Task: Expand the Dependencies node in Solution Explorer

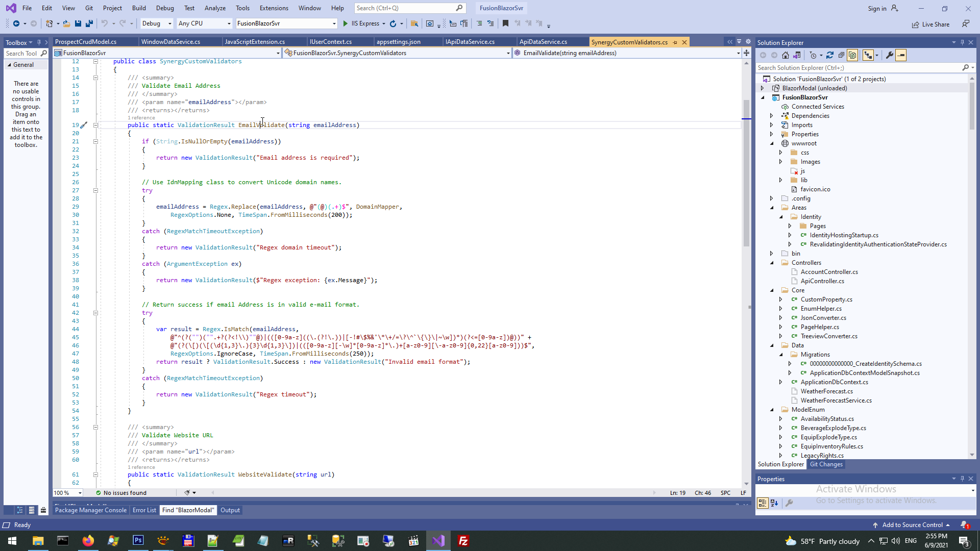Action: (772, 116)
